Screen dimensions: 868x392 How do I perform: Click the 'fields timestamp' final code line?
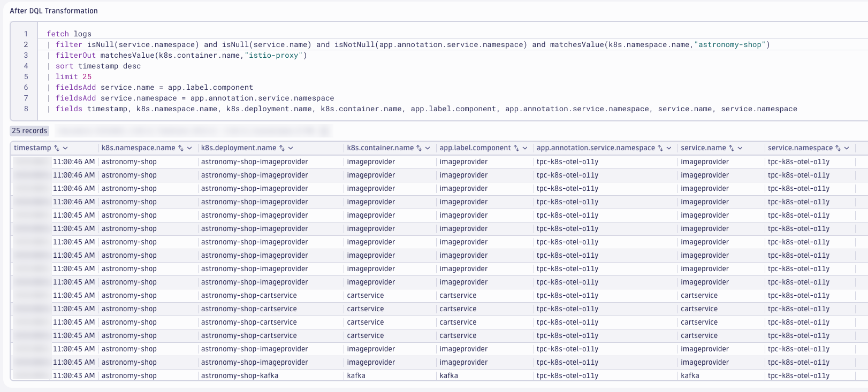(422, 109)
